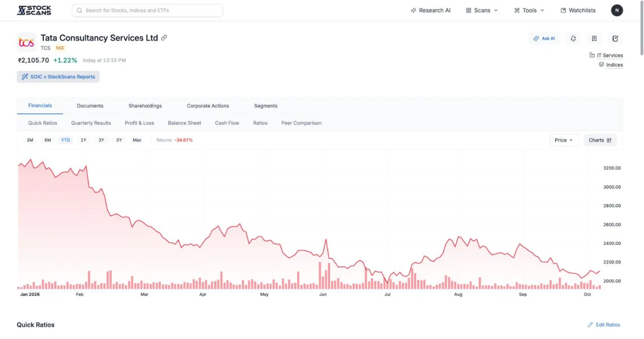Switch to the Financials tab

[x=40, y=106]
